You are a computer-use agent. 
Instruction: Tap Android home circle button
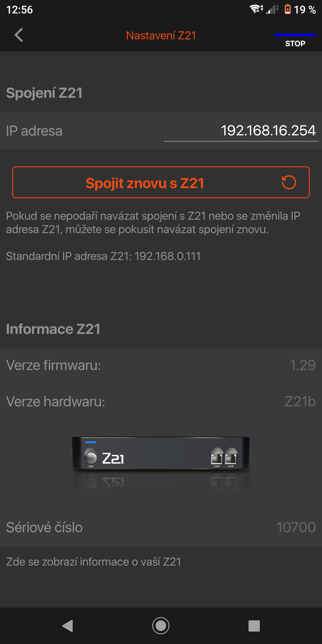[x=161, y=626]
